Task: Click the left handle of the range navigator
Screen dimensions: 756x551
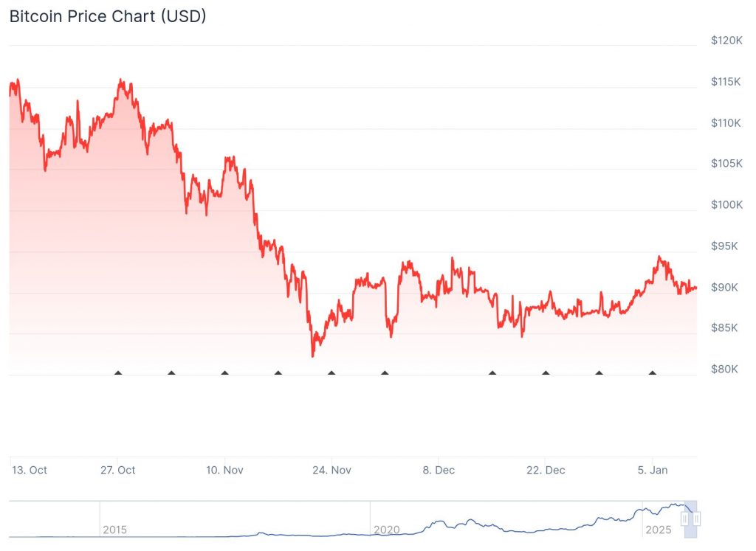Action: click(685, 519)
